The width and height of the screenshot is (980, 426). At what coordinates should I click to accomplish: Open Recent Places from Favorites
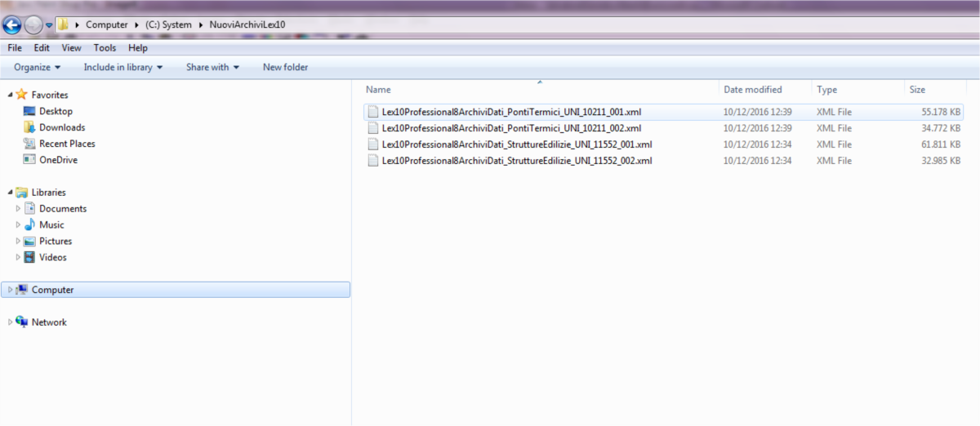(67, 144)
